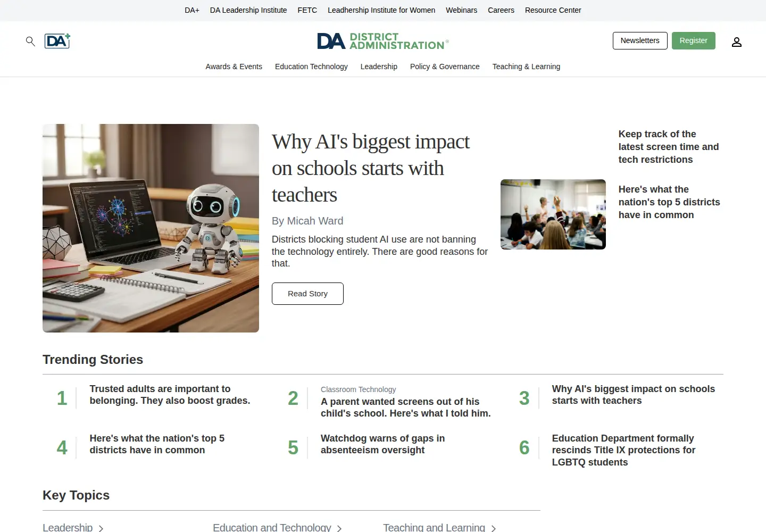The image size is (766, 532).
Task: Open trending story about parent wanting screens out
Action: point(406,408)
